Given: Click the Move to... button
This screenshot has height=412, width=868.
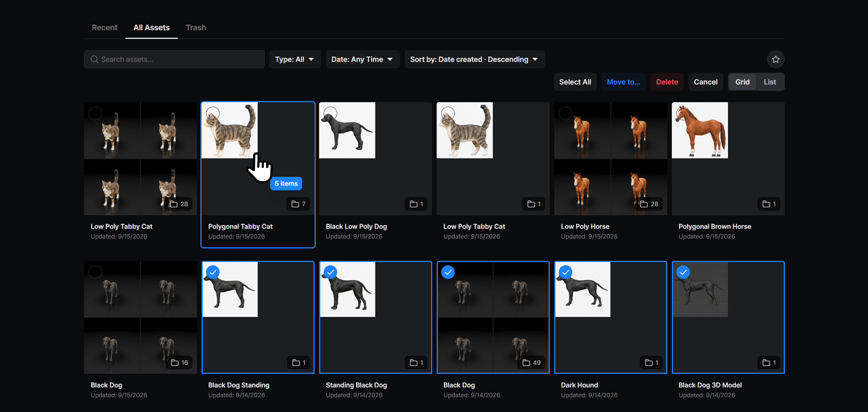Looking at the screenshot, I should (623, 82).
